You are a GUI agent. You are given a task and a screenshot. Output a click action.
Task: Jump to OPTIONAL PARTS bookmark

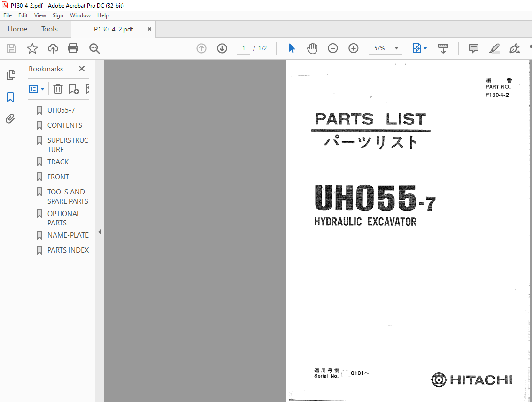tap(64, 218)
